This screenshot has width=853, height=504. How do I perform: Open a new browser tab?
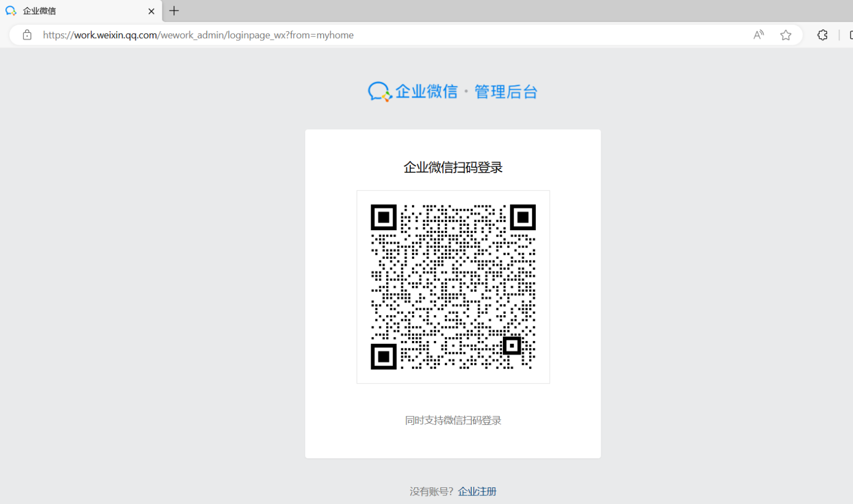(x=174, y=11)
